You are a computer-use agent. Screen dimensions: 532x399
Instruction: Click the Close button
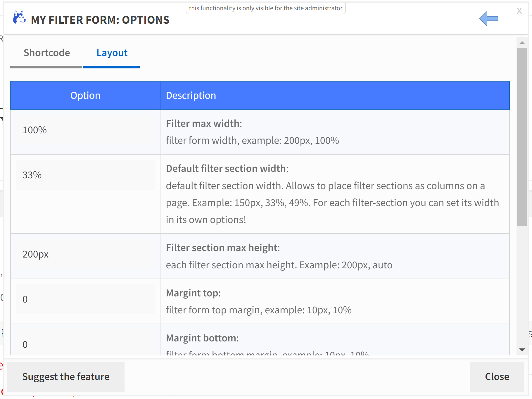[x=497, y=376]
